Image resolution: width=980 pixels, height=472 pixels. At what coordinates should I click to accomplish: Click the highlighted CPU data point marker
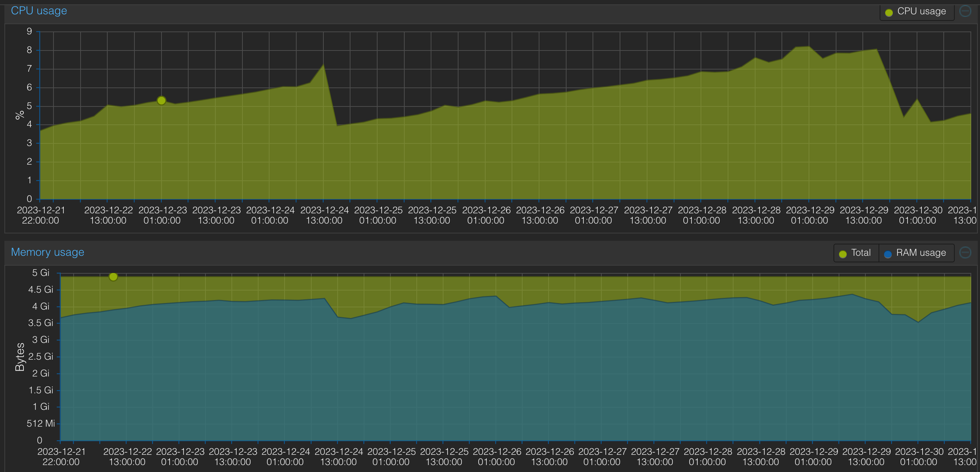tap(161, 101)
